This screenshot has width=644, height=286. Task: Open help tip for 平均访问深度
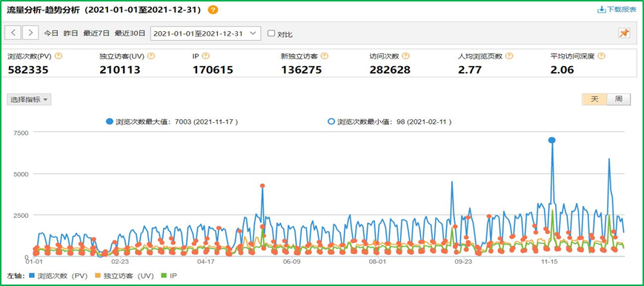(602, 56)
